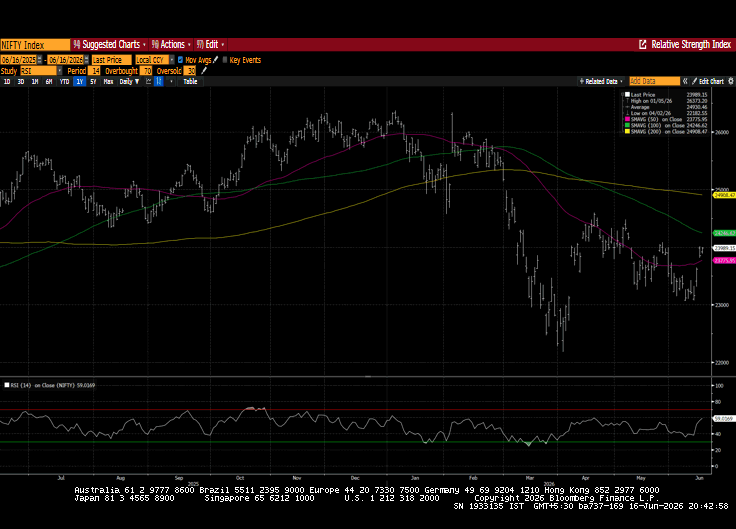Select the 1Y time range

(x=80, y=82)
